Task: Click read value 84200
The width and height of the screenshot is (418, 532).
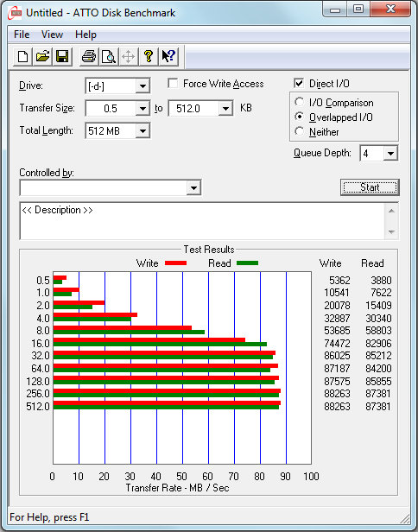Action: click(378, 369)
